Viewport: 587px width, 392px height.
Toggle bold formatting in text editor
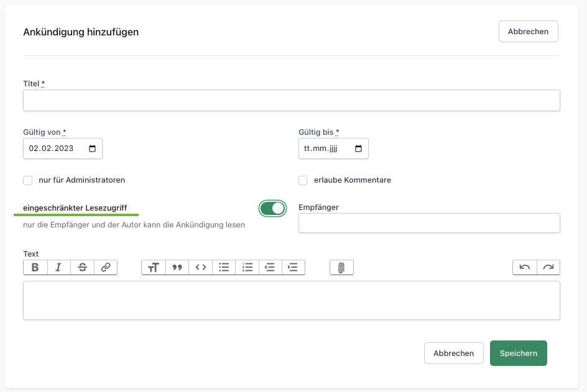pos(35,268)
